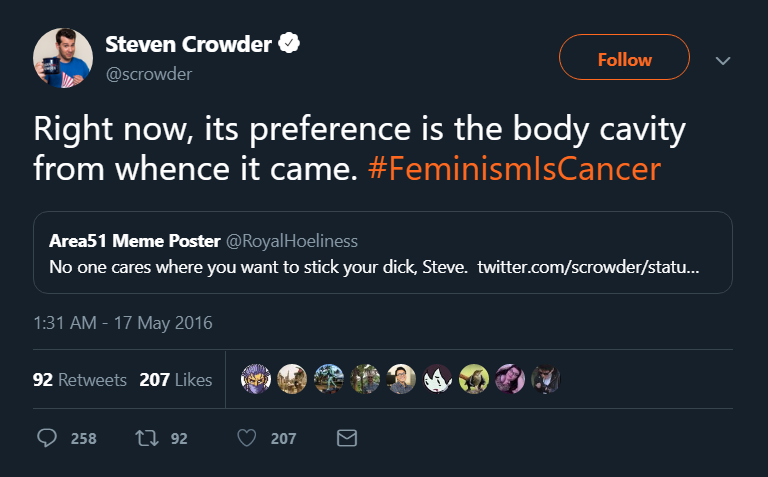
Task: Click the fifth liker avatar in the row
Action: 402,379
